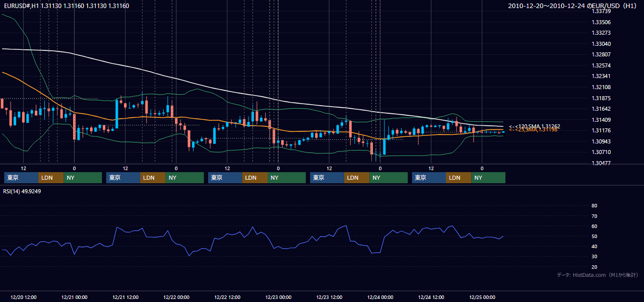Click price axis value 1.32341
The width and height of the screenshot is (644, 302).
tap(601, 76)
